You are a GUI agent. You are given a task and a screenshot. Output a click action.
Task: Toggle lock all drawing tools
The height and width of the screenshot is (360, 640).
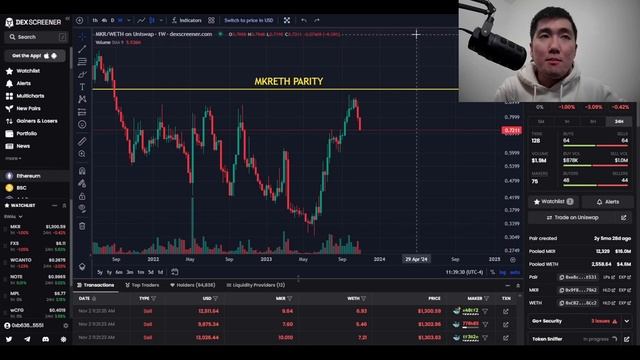click(x=82, y=196)
